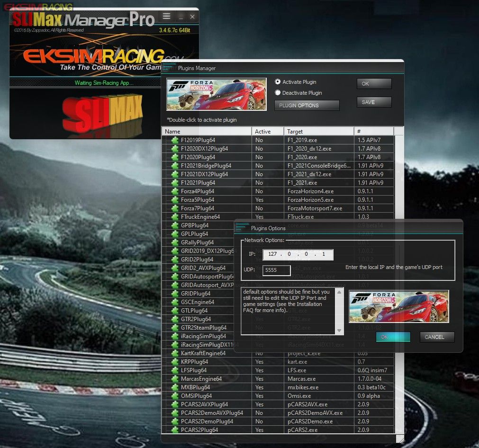Select the PCARS2DemoAVXPlug64 row
Screen dimensions: 479x448
[x=278, y=413]
